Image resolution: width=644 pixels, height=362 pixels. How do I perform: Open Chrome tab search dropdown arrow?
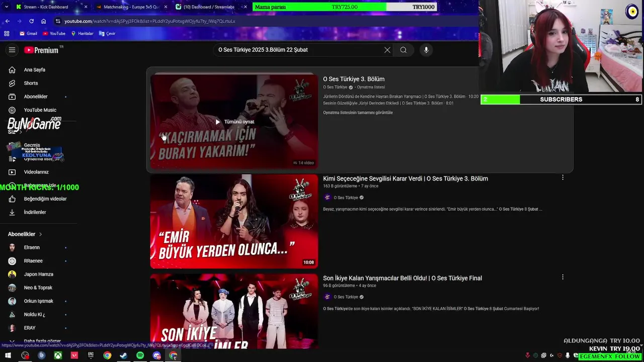pyautogui.click(x=7, y=7)
